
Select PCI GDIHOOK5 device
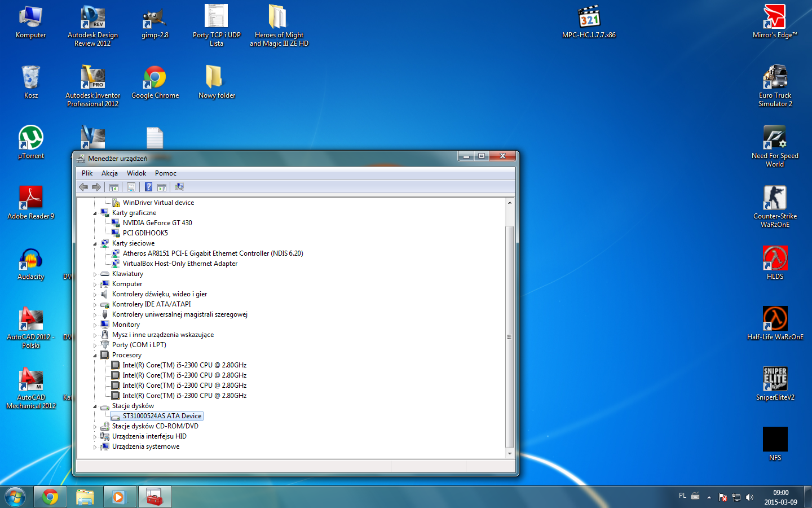145,233
